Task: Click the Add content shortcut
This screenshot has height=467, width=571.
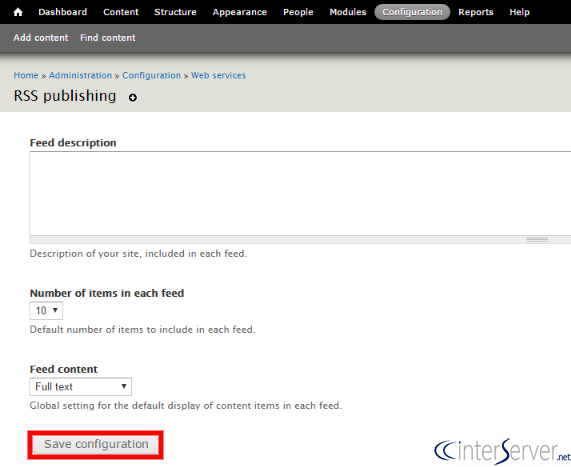Action: [41, 38]
